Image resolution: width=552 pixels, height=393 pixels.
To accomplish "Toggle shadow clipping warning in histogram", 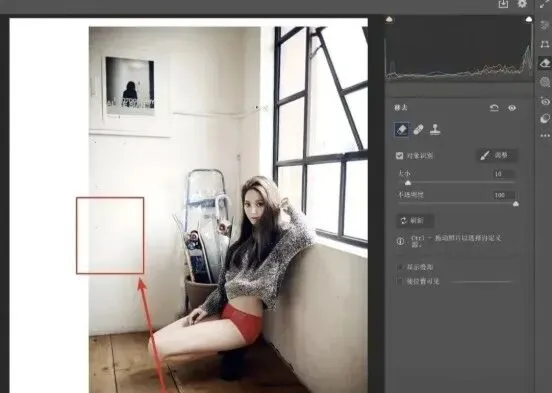I will coord(389,19).
